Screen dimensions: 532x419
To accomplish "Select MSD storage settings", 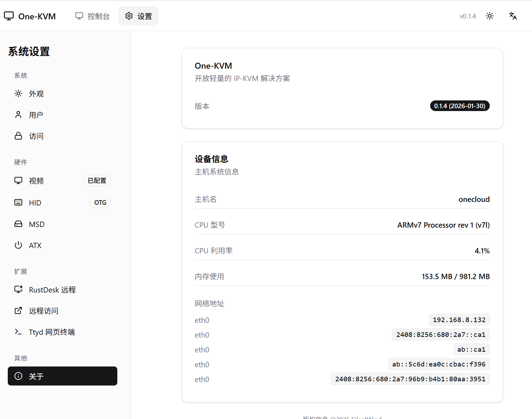I will click(x=37, y=224).
